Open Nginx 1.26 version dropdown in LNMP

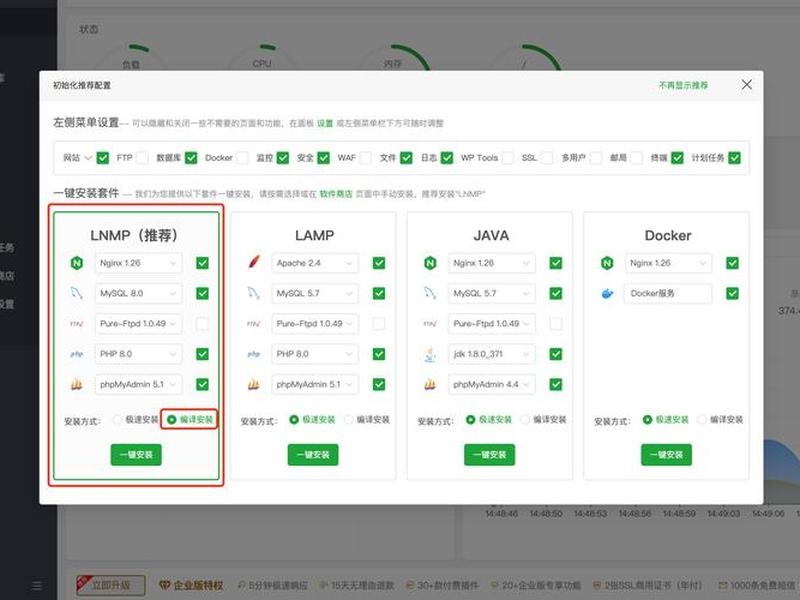point(138,263)
